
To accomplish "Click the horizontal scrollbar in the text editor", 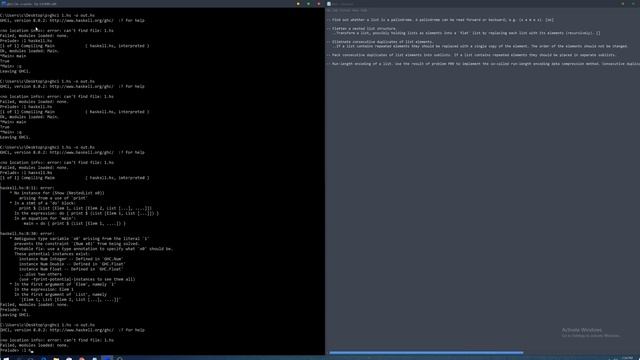I will coord(426,353).
